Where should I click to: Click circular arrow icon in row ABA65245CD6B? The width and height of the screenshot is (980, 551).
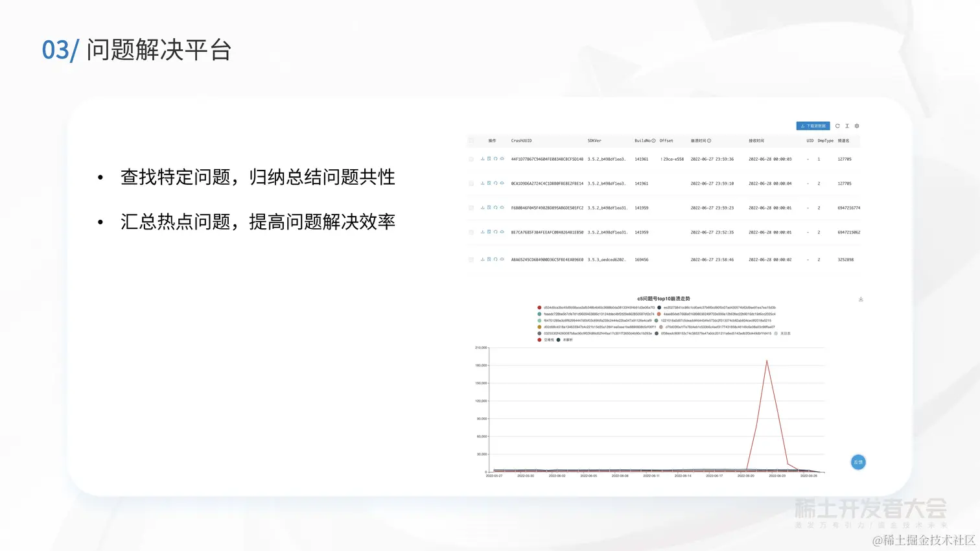click(x=496, y=259)
